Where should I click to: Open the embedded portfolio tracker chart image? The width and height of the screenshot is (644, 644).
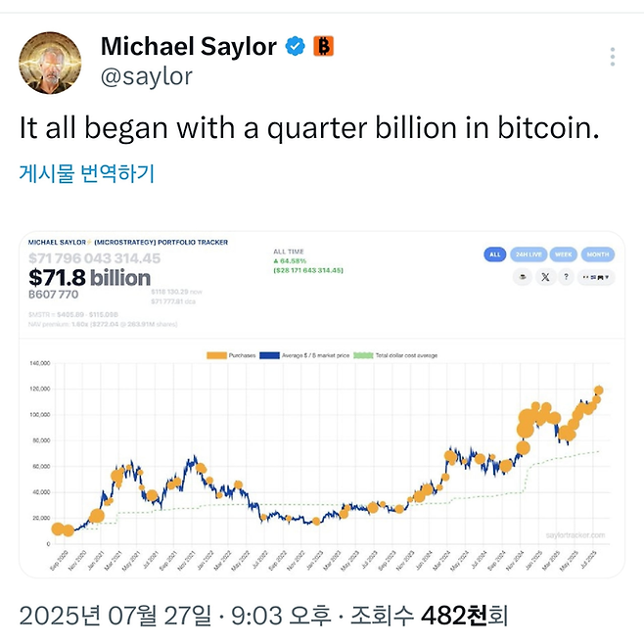coord(322,404)
